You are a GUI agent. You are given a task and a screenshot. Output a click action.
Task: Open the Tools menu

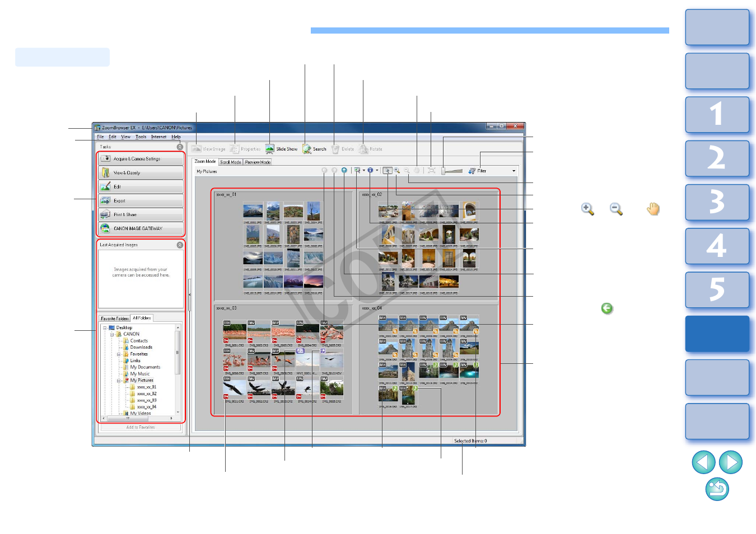[x=141, y=137]
